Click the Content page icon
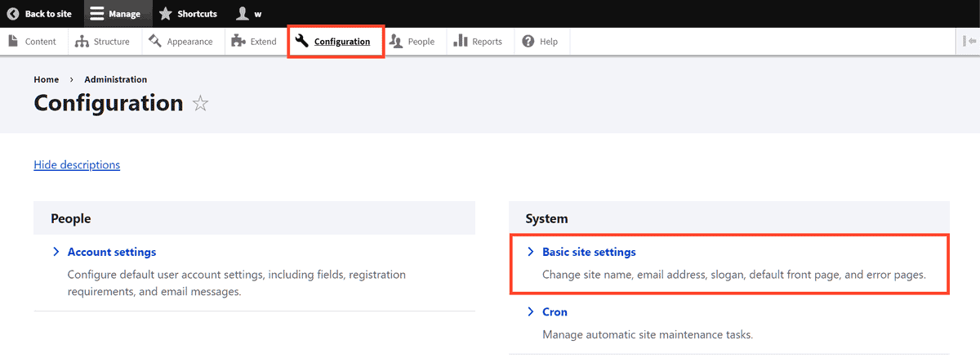 14,42
